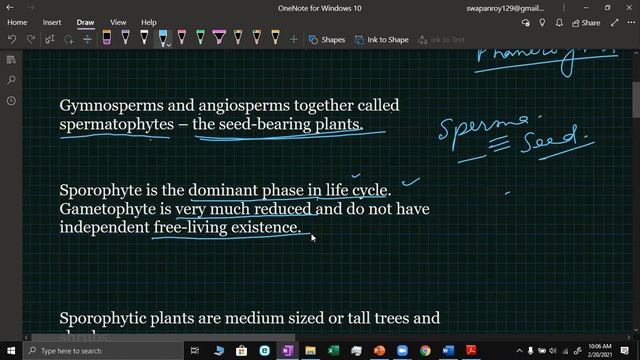The height and width of the screenshot is (360, 640).
Task: Expand hidden system tray icons
Action: click(519, 351)
